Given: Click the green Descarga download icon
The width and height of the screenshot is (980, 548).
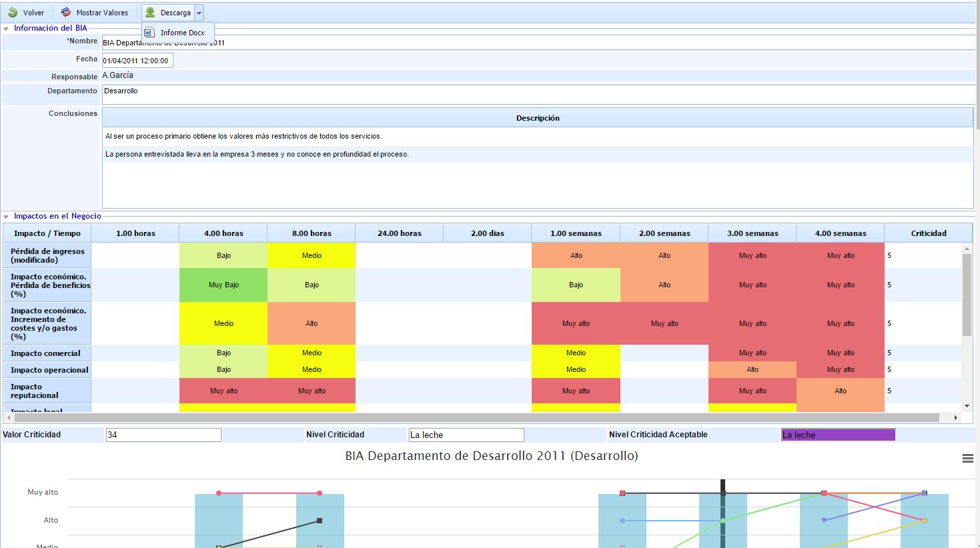Looking at the screenshot, I should point(150,13).
